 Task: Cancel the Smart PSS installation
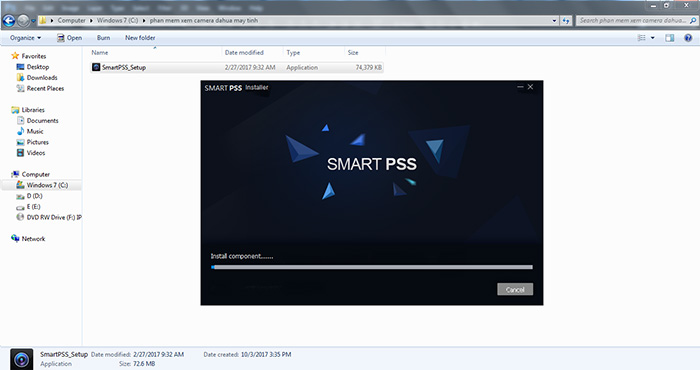point(515,289)
